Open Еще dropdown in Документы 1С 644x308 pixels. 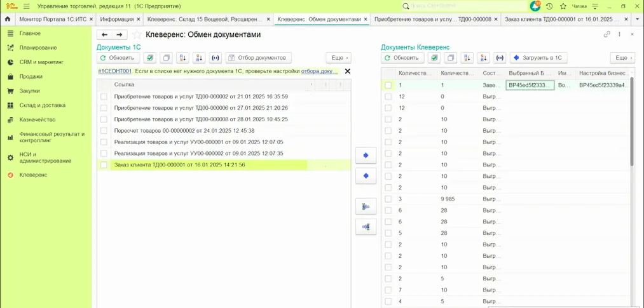click(338, 58)
